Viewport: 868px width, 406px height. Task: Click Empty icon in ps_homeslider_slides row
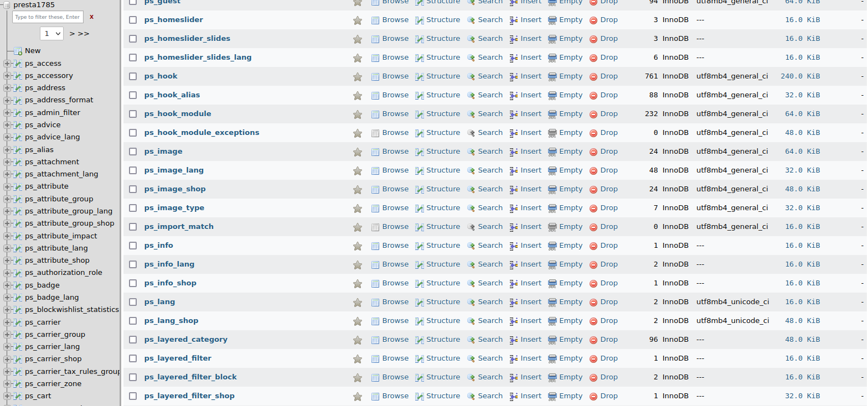(552, 39)
